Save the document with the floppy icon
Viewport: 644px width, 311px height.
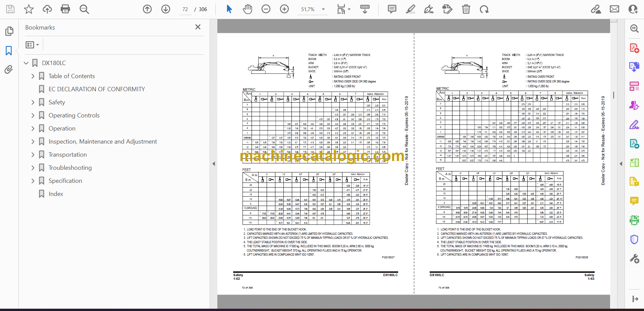(10, 9)
